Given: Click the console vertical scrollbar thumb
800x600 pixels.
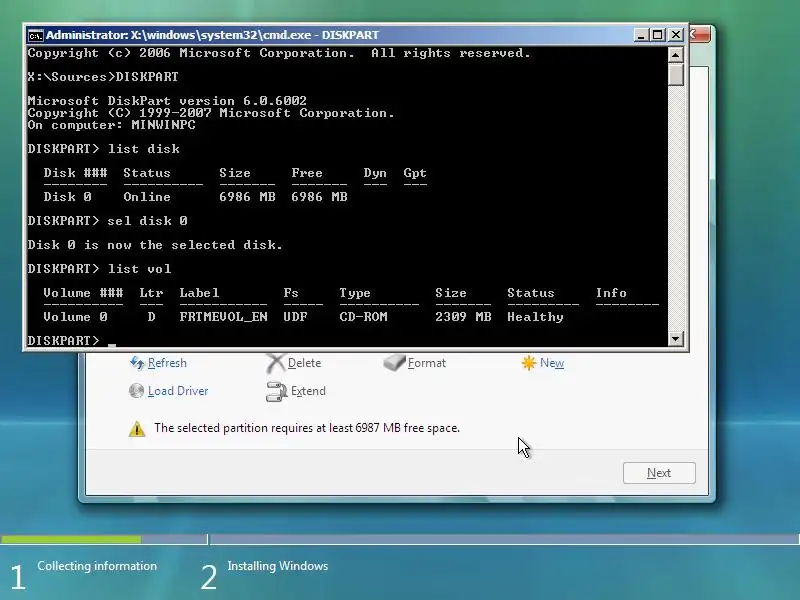Looking at the screenshot, I should (x=676, y=74).
